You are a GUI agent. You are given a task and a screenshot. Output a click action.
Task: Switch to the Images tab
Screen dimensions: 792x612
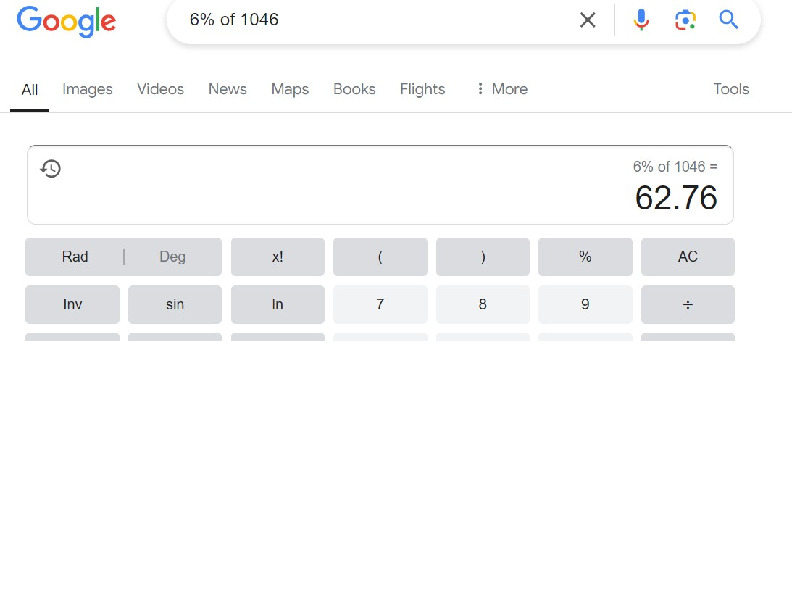pyautogui.click(x=87, y=89)
